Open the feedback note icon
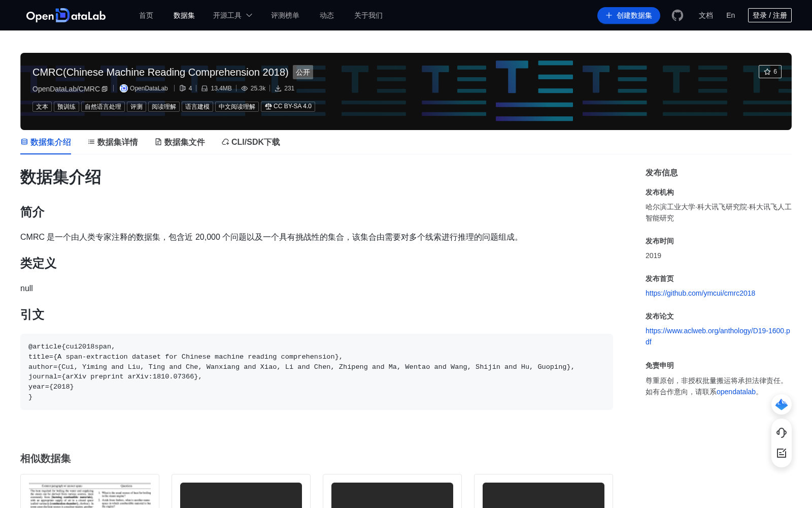Screen dimensions: 812x508 coord(782,453)
